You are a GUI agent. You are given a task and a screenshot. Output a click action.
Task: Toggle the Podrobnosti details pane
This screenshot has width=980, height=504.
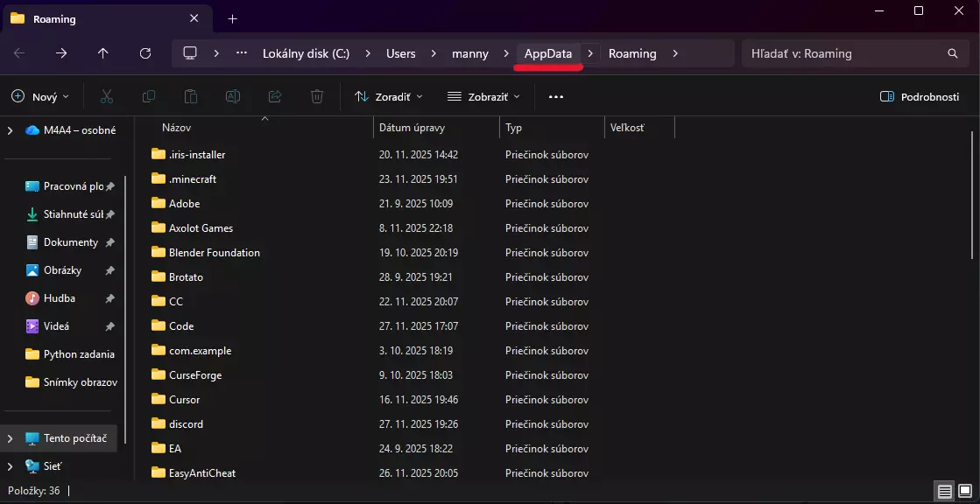919,97
